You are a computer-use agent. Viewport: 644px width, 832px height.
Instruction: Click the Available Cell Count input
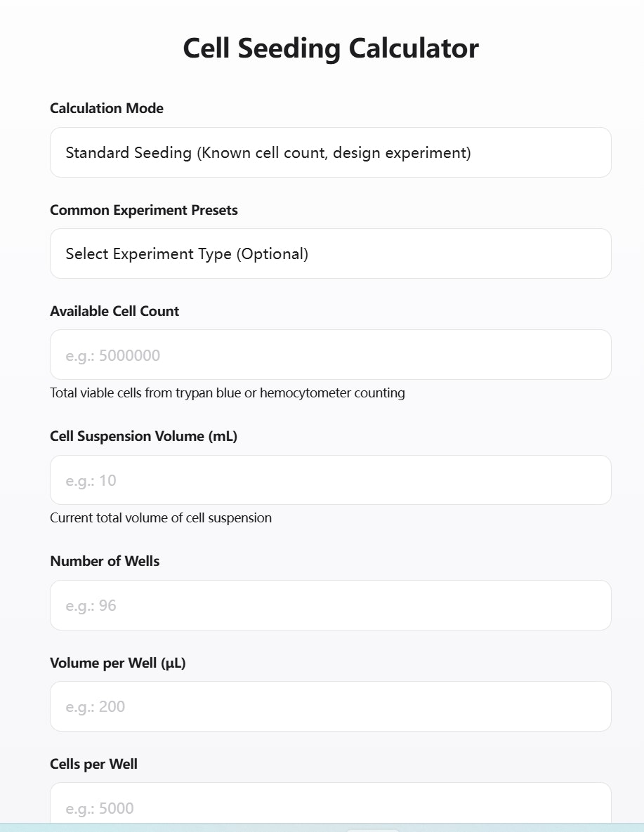click(330, 355)
